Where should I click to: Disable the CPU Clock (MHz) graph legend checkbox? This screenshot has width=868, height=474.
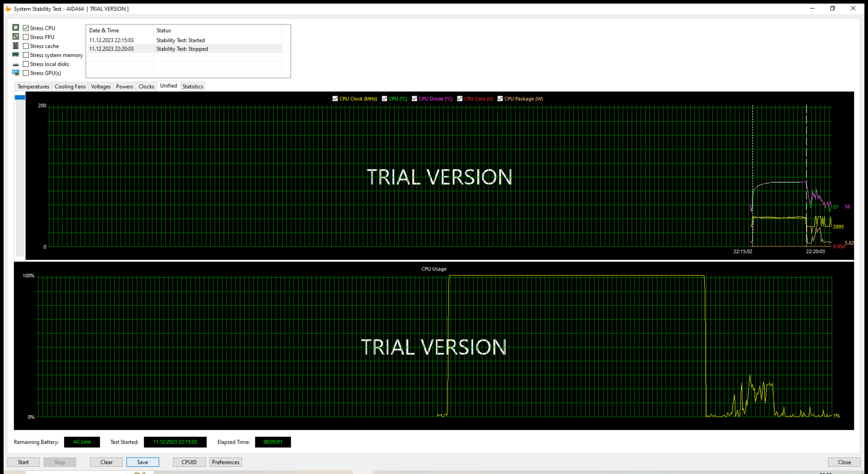tap(335, 98)
